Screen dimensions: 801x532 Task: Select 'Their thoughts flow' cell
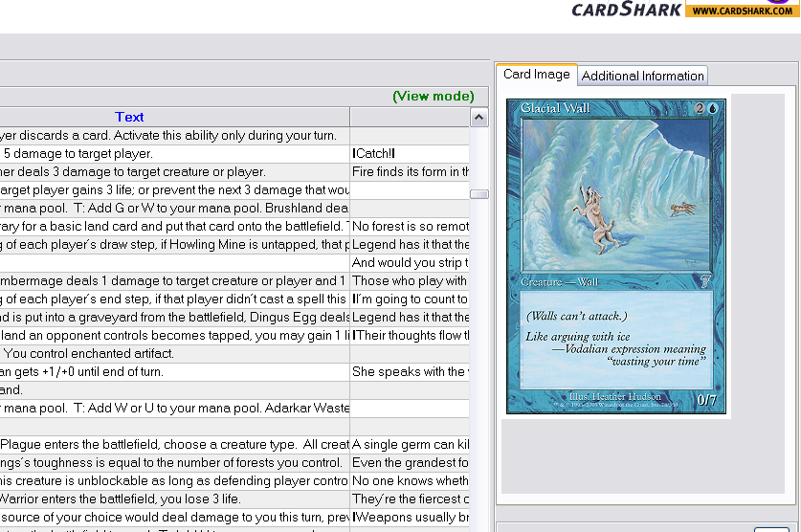click(x=410, y=336)
